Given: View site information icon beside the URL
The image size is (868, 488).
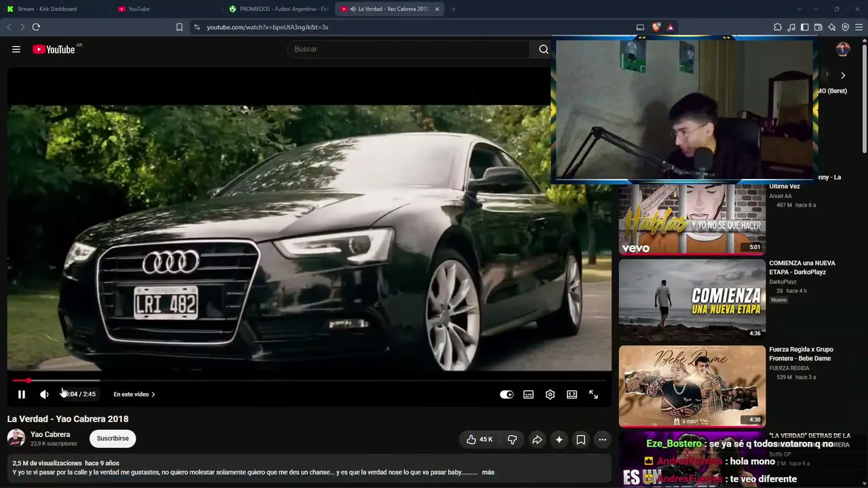Looking at the screenshot, I should [197, 27].
